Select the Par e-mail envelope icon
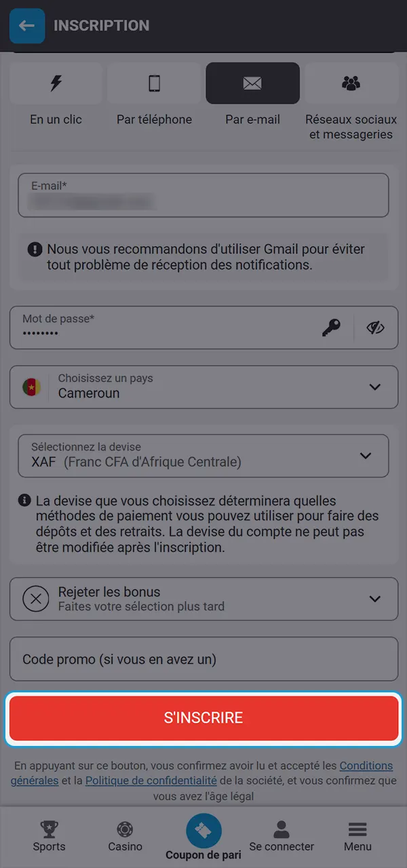Image resolution: width=407 pixels, height=868 pixels. [252, 83]
